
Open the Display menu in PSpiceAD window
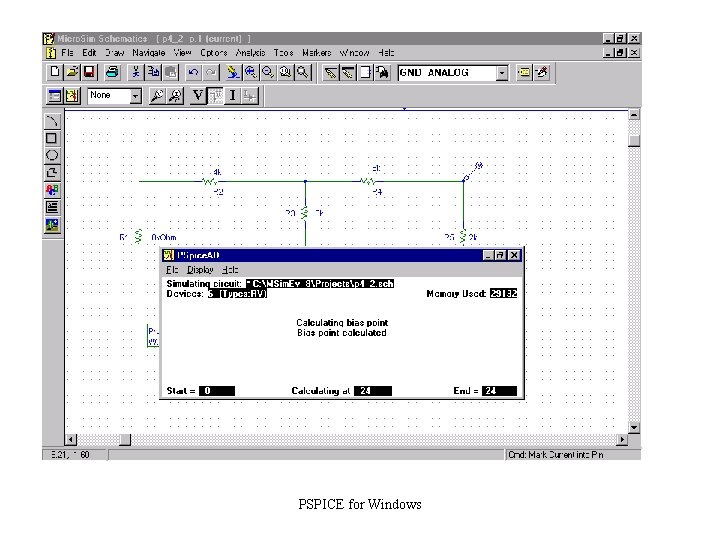coord(200,270)
